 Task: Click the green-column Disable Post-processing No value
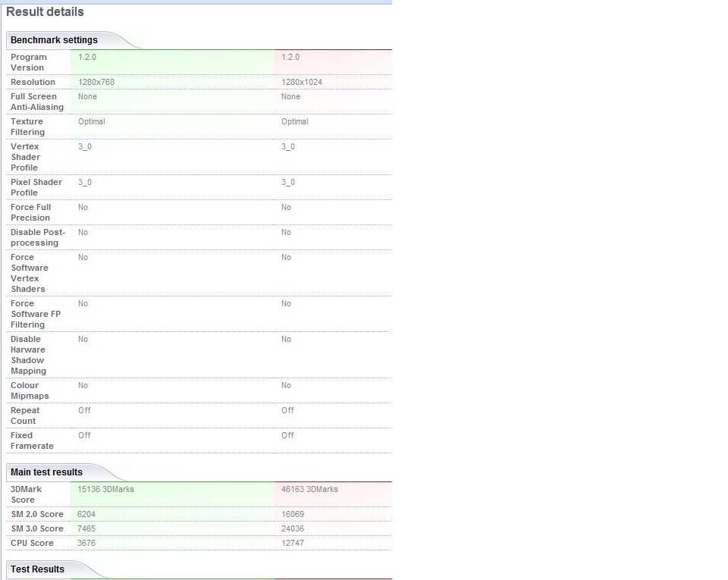point(83,233)
